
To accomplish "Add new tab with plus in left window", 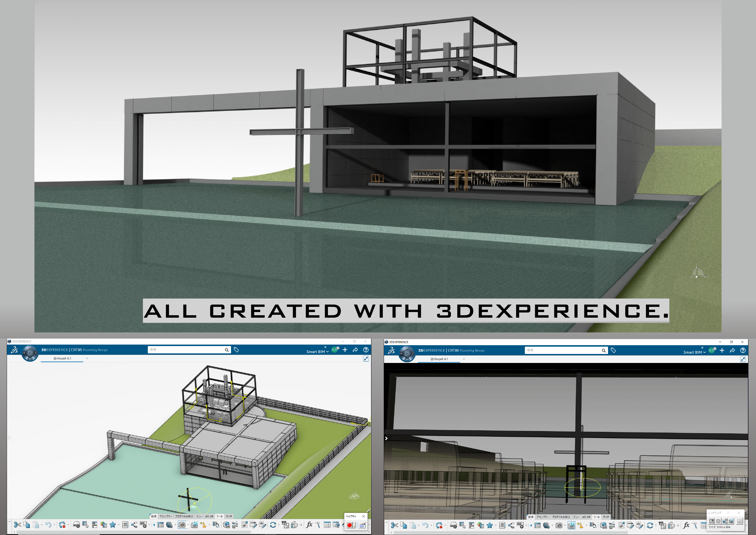I will pos(87,358).
